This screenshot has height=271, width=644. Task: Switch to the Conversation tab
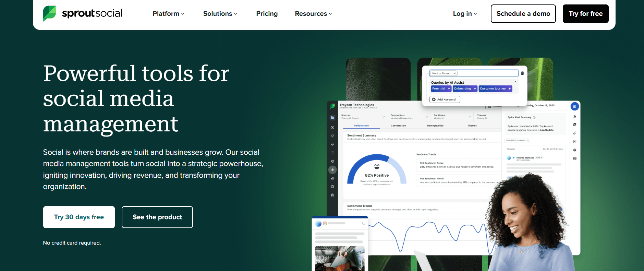pos(398,126)
